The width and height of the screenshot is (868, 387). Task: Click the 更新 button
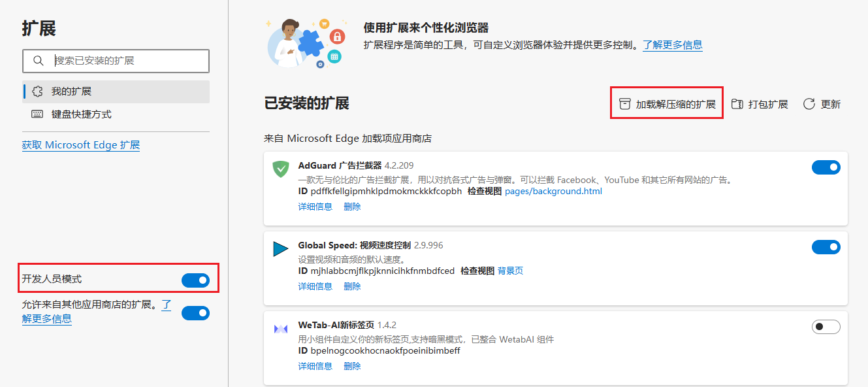coord(822,104)
